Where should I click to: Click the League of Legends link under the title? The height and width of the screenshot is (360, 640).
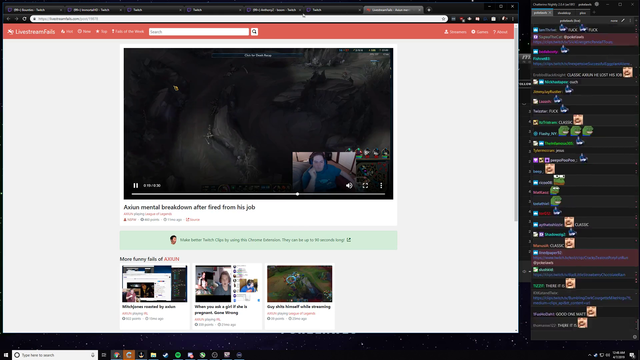coord(158,214)
